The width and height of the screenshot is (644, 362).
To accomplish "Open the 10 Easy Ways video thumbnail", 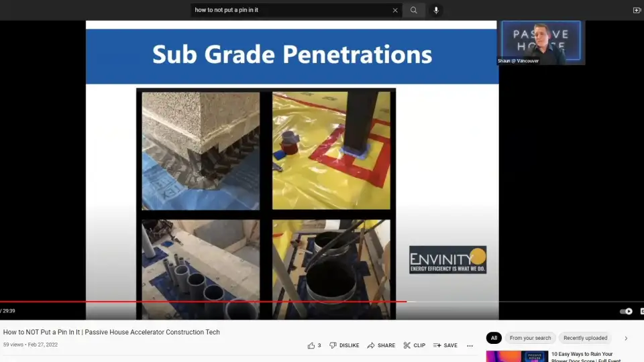I will (x=517, y=356).
